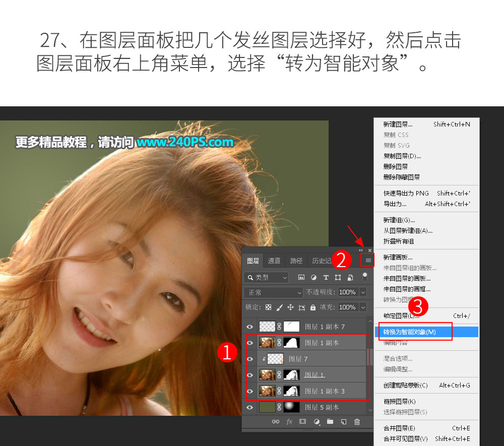Hide layer 图层 5 副本
The image size is (504, 446).
[x=250, y=407]
